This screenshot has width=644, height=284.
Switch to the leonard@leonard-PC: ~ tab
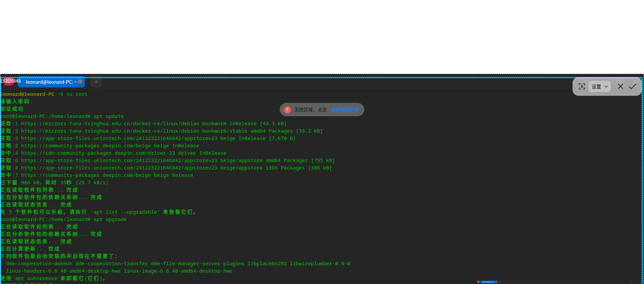51,82
